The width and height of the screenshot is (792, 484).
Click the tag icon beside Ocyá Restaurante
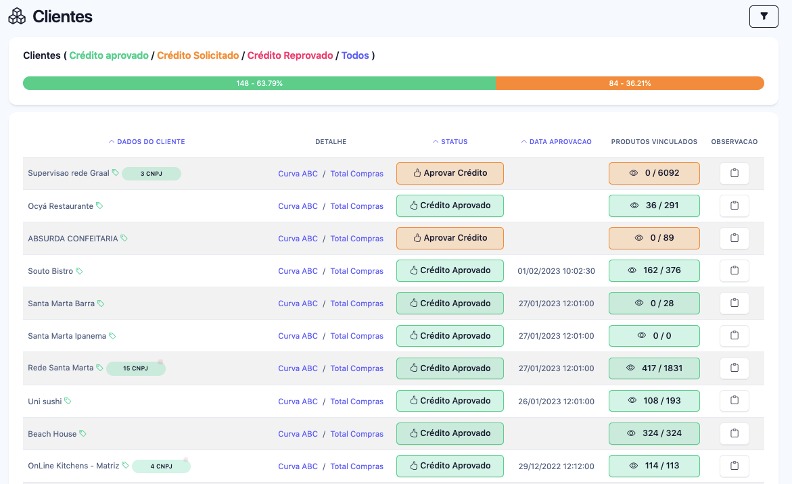(x=100, y=206)
